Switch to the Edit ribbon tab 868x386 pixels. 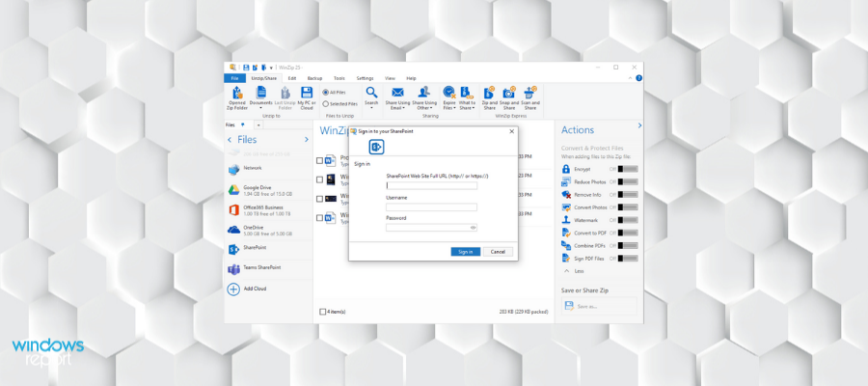(x=292, y=78)
